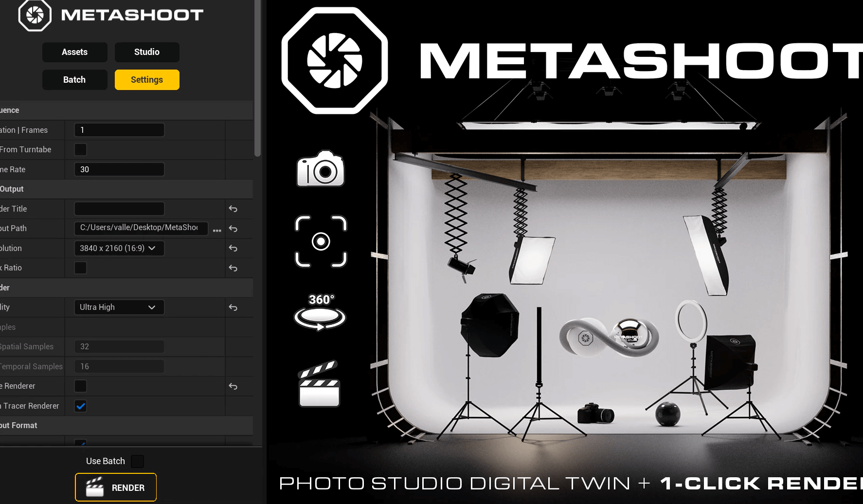Open the Ultra High quality dropdown

point(119,307)
